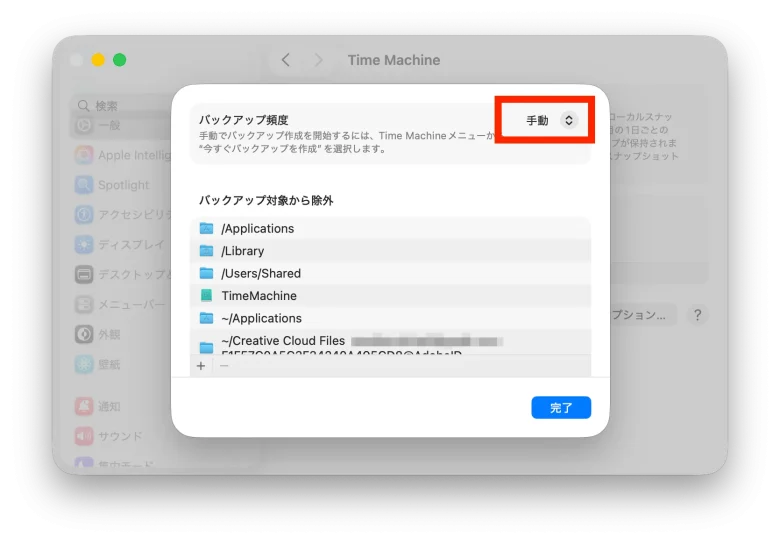
Task: Click the back chevron in toolbar
Action: coord(286,60)
